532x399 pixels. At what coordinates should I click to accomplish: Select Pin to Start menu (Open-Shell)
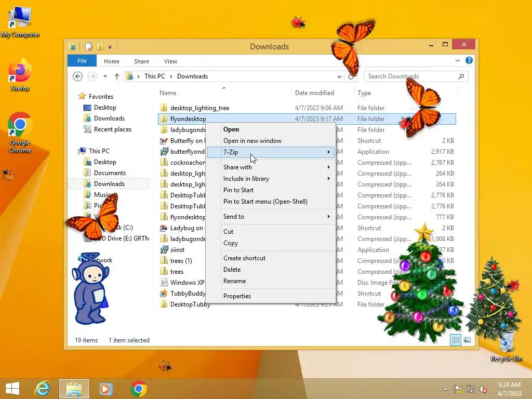271,202
